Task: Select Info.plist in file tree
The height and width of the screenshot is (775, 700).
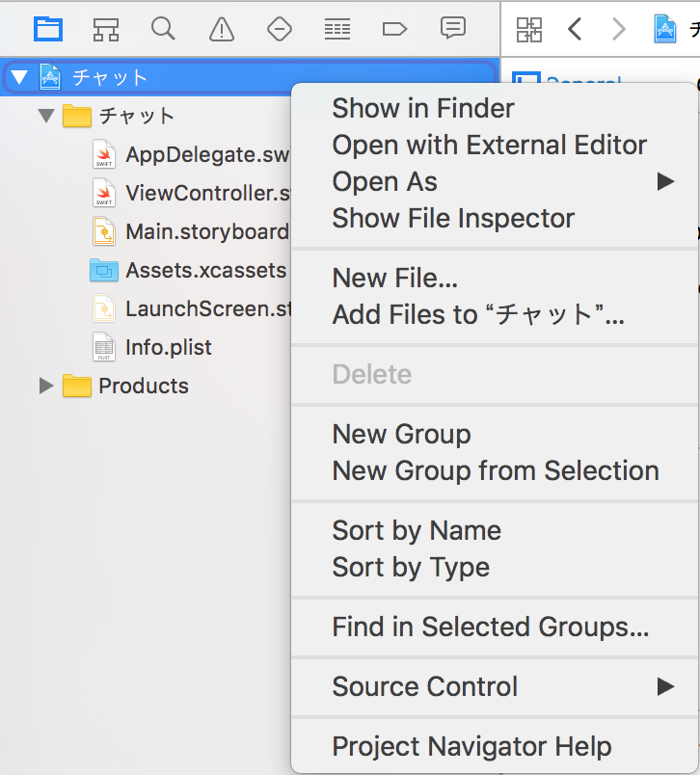Action: [x=168, y=347]
